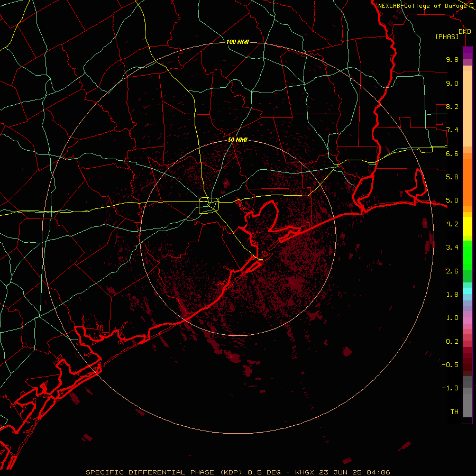Click the KHGX station identifier in caption
The height and width of the screenshot is (476, 476).
coord(306,472)
